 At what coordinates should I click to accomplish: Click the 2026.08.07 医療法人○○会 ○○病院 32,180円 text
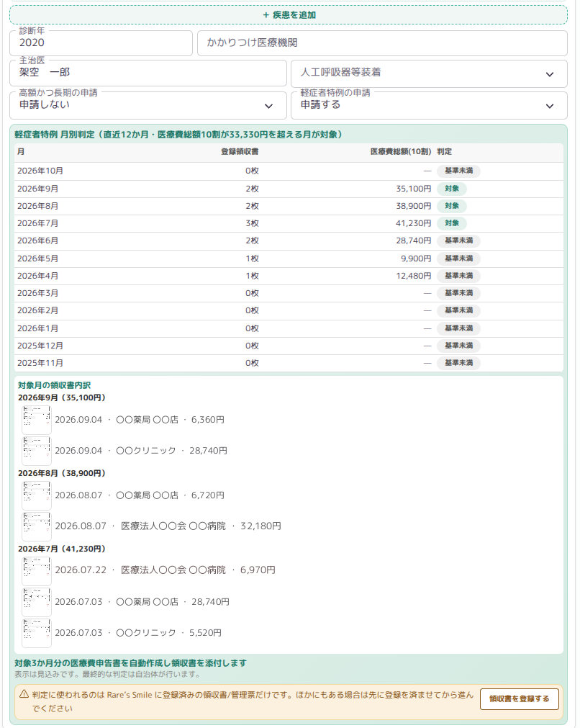click(x=168, y=526)
